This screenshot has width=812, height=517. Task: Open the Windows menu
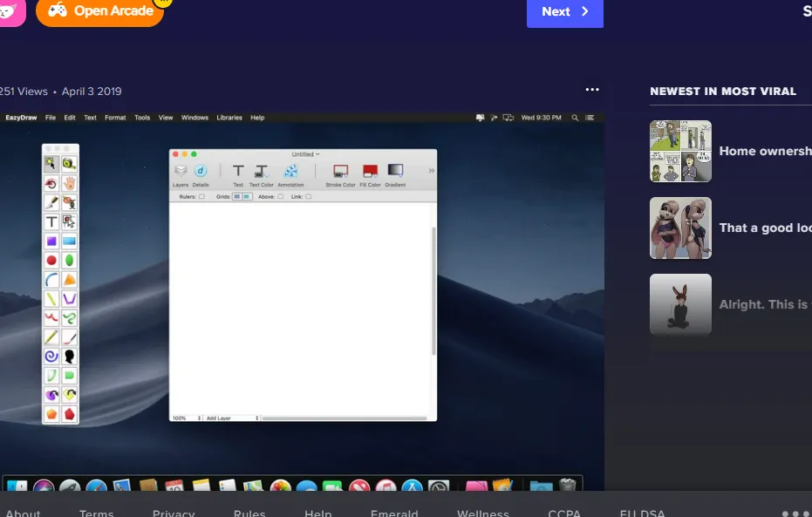tap(194, 118)
